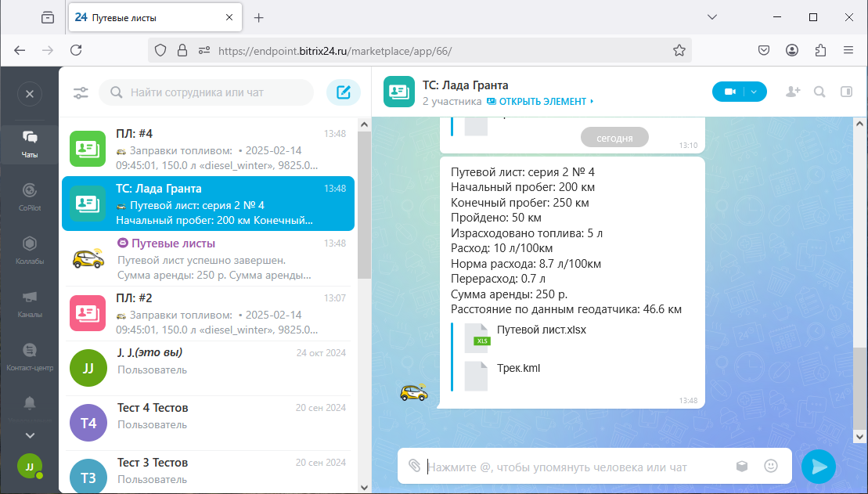Viewport: 868px width, 494px height.
Task: Open notifications bell in sidebar
Action: (x=30, y=403)
